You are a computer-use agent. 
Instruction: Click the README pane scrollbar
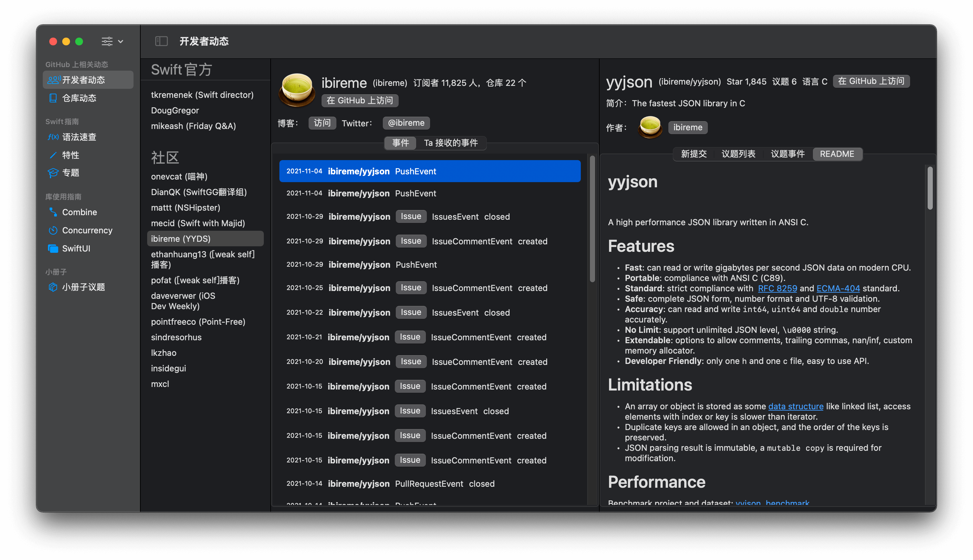[x=930, y=188]
